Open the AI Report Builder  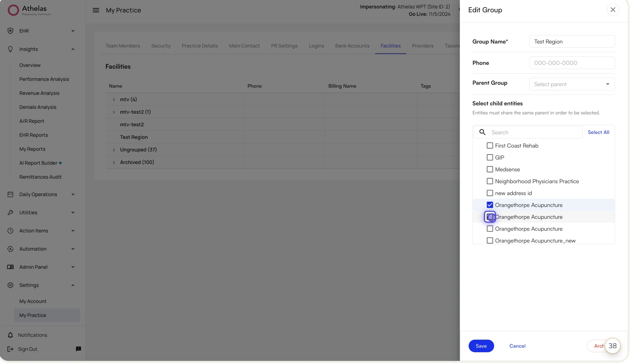tap(38, 163)
